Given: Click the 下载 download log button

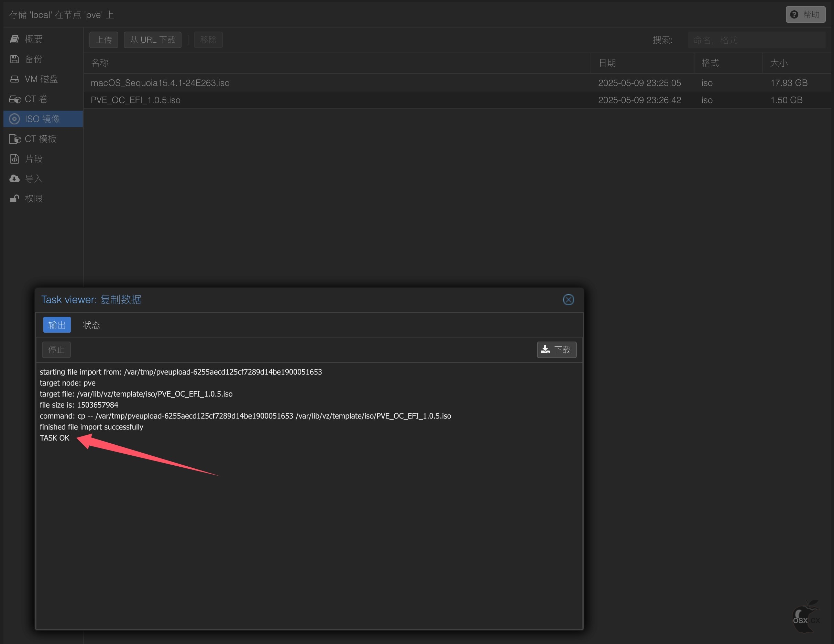Looking at the screenshot, I should 556,350.
